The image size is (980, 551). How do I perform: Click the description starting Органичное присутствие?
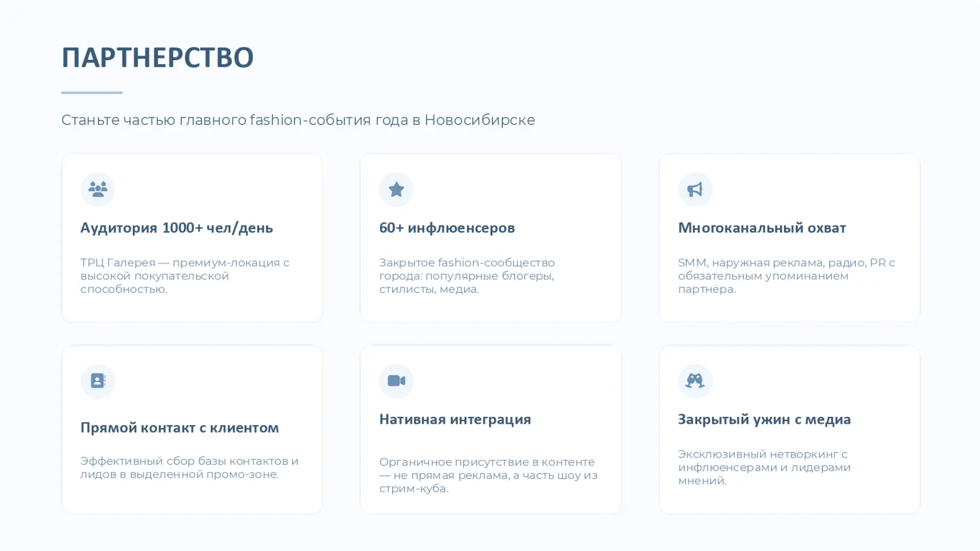[488, 475]
